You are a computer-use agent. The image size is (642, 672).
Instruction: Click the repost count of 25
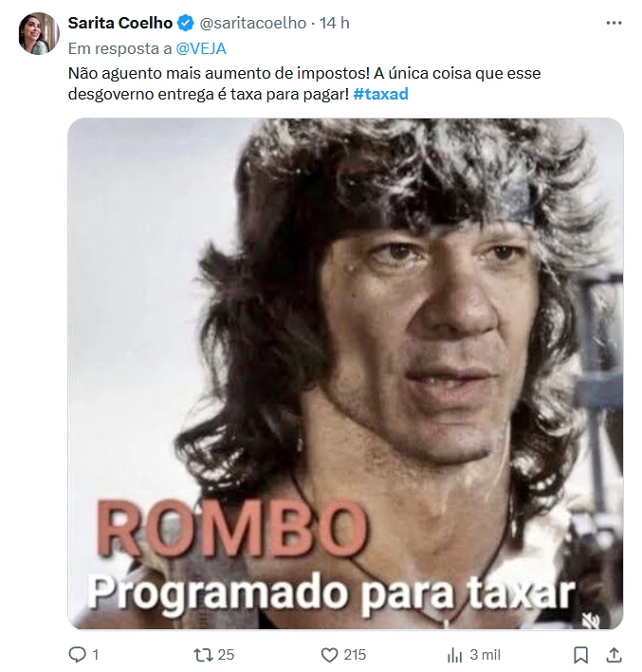pos(226,654)
